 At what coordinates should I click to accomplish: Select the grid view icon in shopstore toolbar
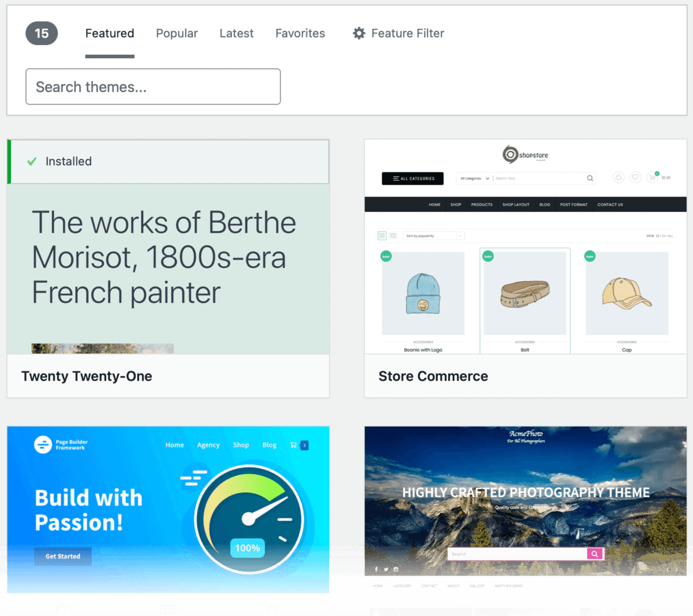coord(382,235)
